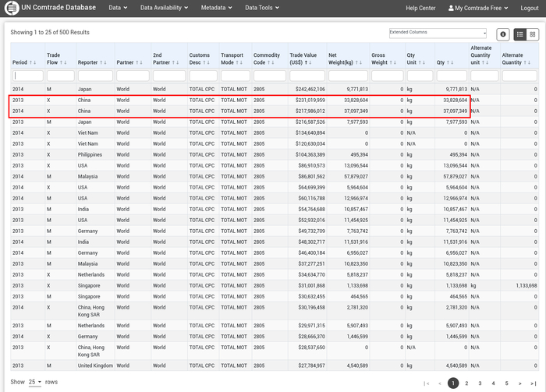Switch to grid view toggle
The image size is (546, 392).
click(533, 34)
